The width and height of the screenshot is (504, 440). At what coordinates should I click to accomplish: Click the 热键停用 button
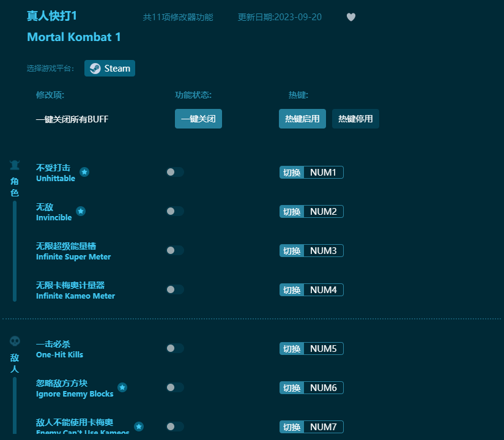355,119
